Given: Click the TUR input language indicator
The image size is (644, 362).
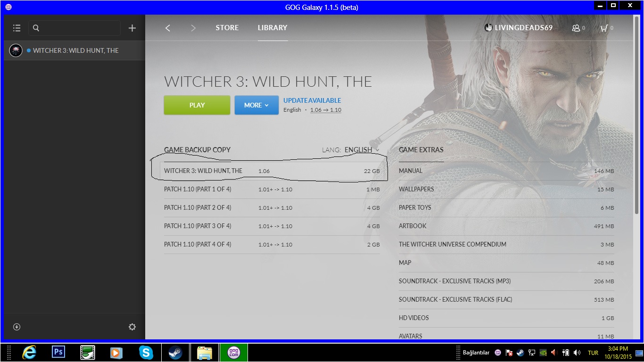Looking at the screenshot, I should 593,353.
